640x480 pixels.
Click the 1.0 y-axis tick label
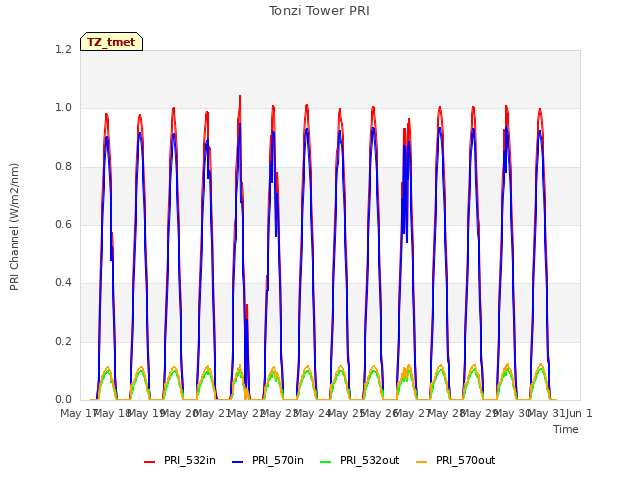63,108
